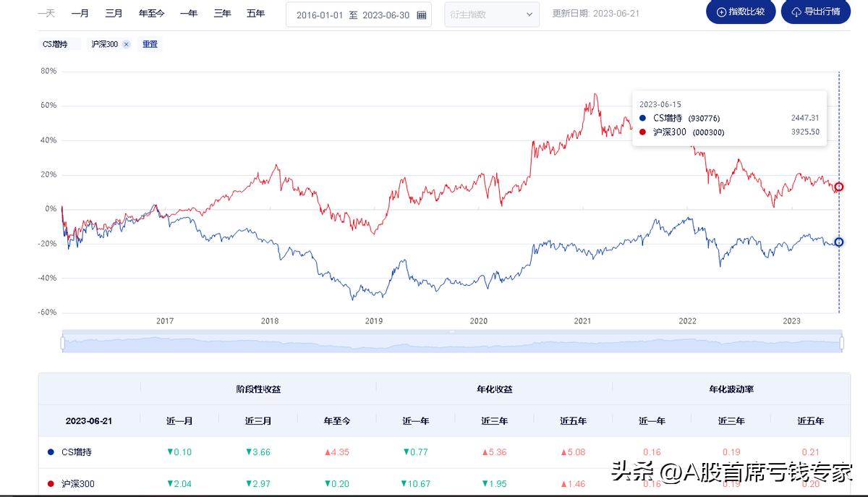Remove 沪深300 tag via its × icon
868x497 pixels.
[x=127, y=44]
